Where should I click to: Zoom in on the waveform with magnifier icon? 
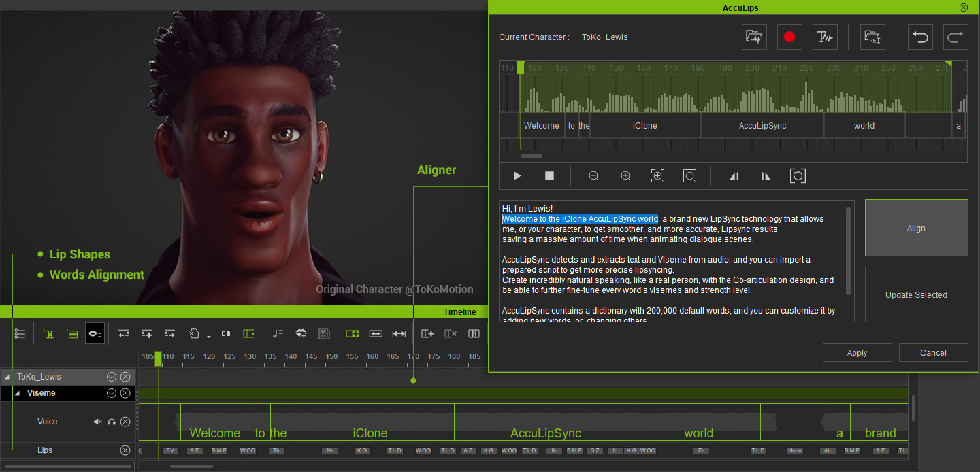pyautogui.click(x=625, y=175)
